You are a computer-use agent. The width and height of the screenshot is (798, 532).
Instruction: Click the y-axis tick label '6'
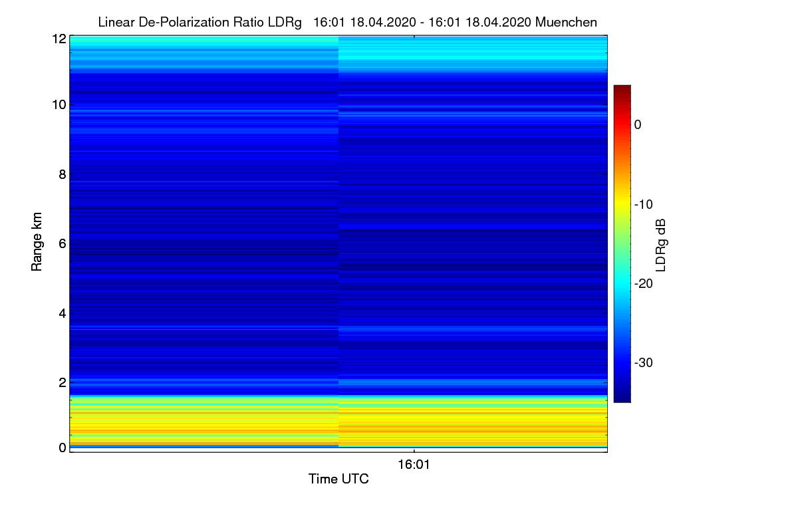(x=63, y=243)
